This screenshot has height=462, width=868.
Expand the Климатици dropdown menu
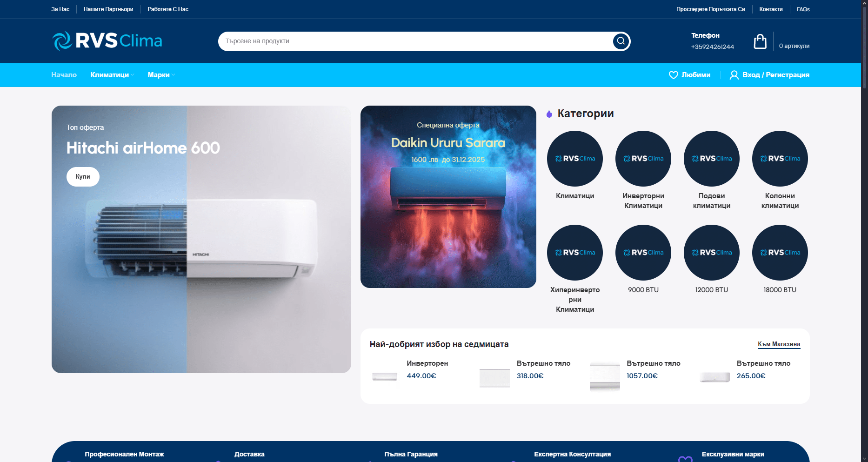tap(112, 75)
